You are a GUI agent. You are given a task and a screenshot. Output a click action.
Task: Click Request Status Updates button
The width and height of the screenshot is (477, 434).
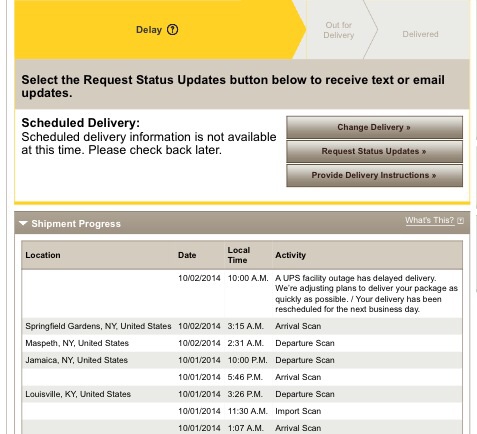(x=374, y=151)
